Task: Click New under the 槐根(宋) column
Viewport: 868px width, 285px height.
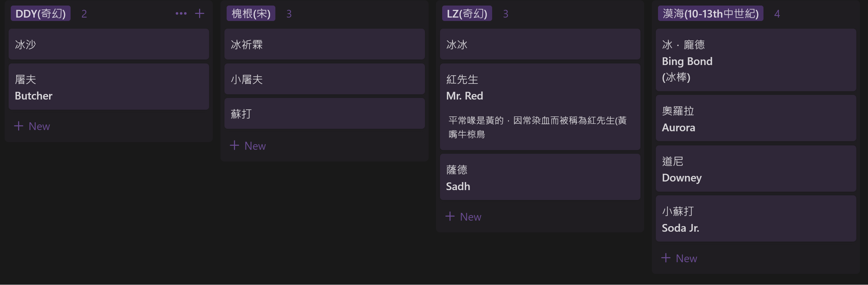Action: [248, 146]
